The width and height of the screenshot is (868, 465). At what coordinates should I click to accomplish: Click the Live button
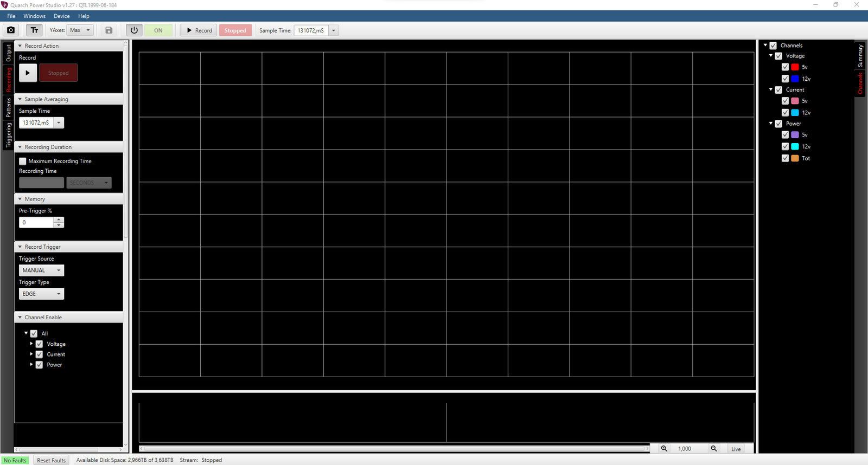(x=736, y=449)
